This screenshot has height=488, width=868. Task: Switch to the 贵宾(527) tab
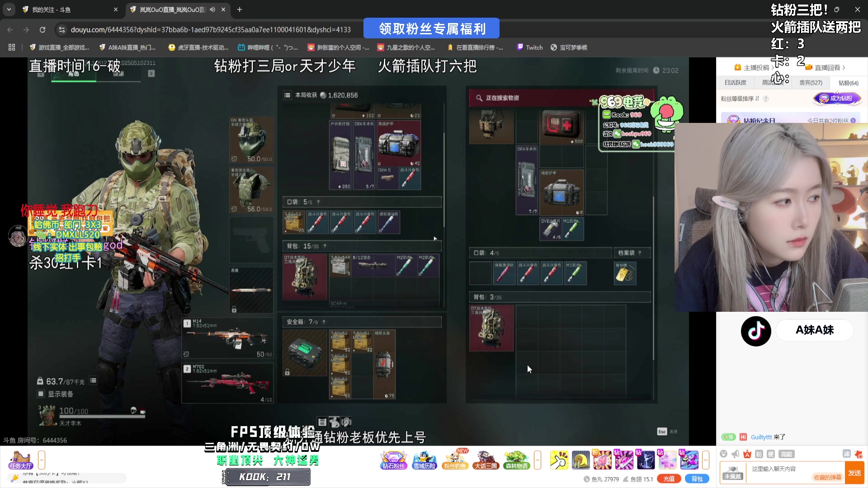pos(811,83)
